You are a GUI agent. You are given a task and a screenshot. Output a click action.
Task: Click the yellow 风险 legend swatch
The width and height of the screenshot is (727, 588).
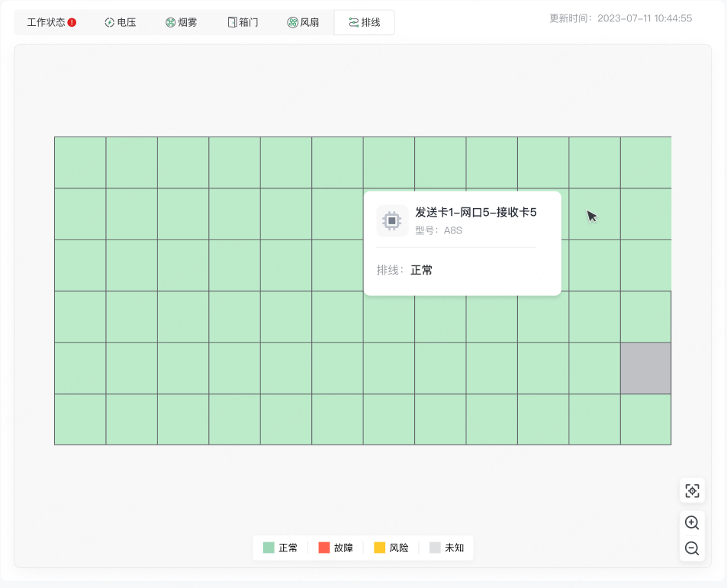tap(380, 548)
